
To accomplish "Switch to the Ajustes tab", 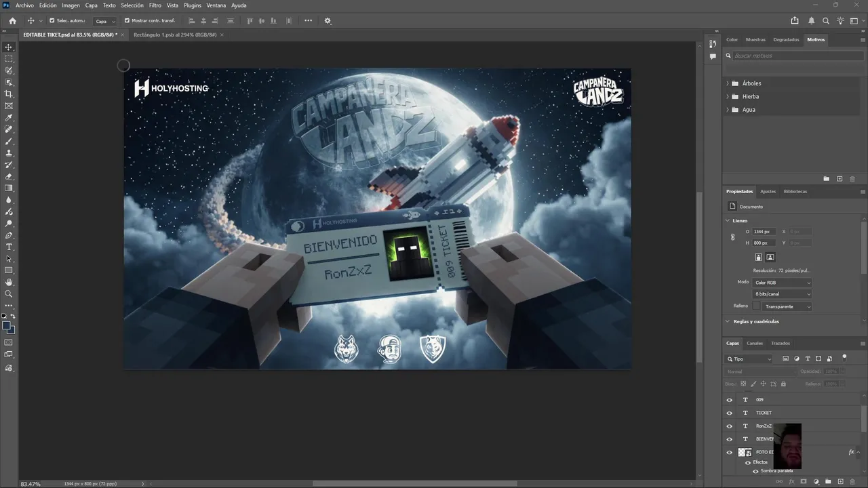I will 768,191.
